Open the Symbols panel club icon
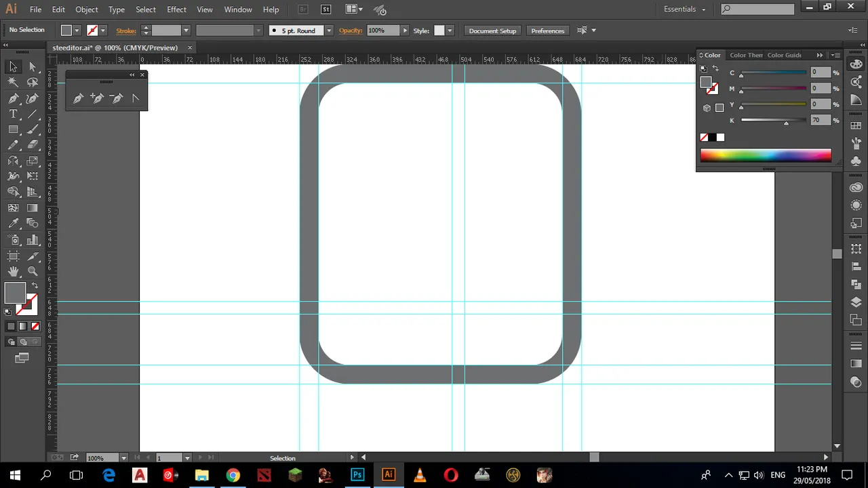 856,161
